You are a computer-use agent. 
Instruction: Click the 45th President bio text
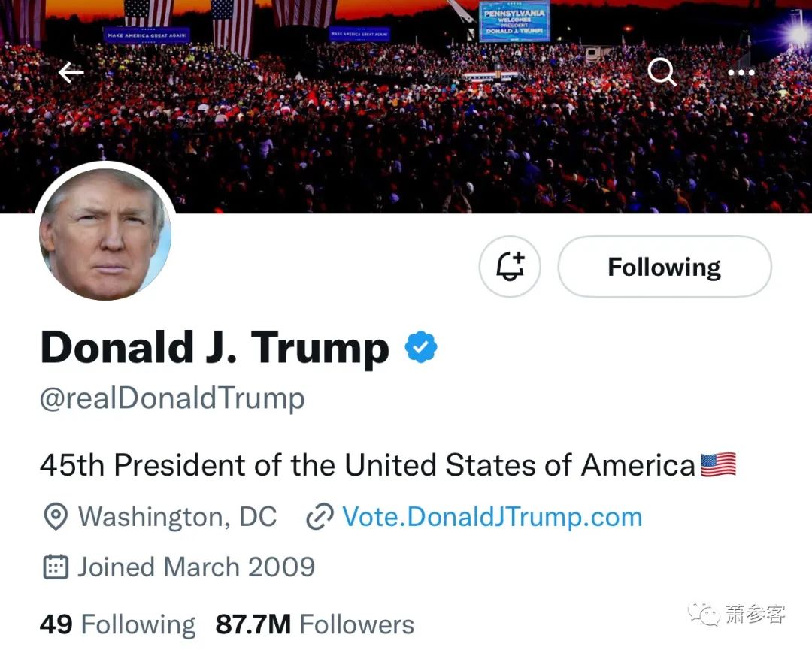click(368, 464)
